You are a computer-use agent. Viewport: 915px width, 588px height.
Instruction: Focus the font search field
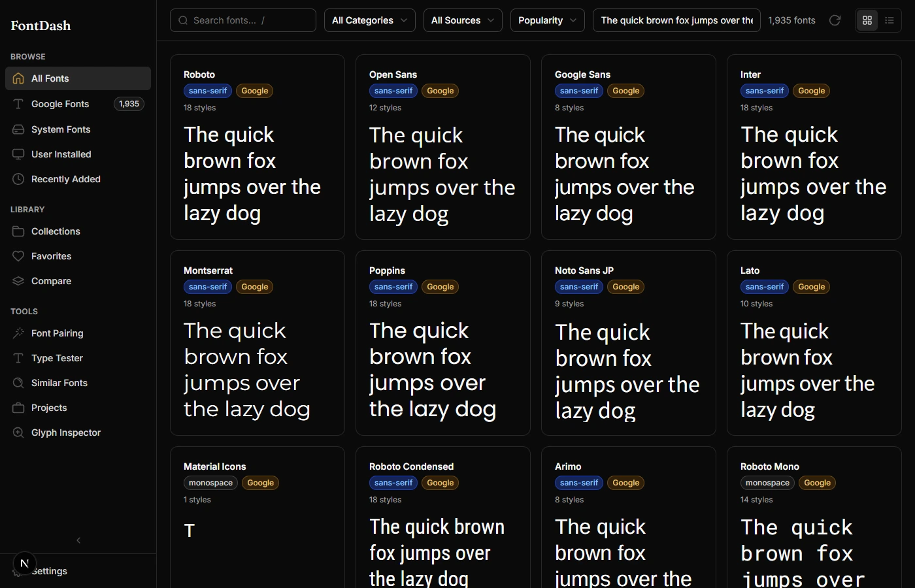(242, 20)
